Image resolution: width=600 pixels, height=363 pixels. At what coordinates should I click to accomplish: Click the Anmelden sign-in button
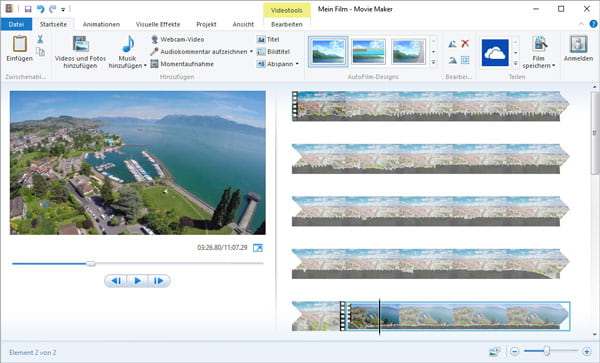(x=578, y=49)
